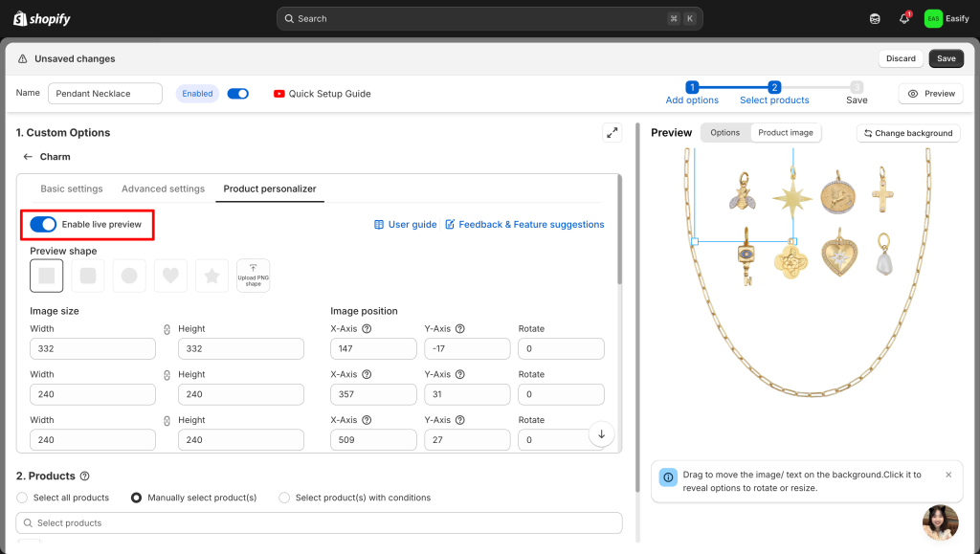Click the scroll-down arrow button in options

601,433
